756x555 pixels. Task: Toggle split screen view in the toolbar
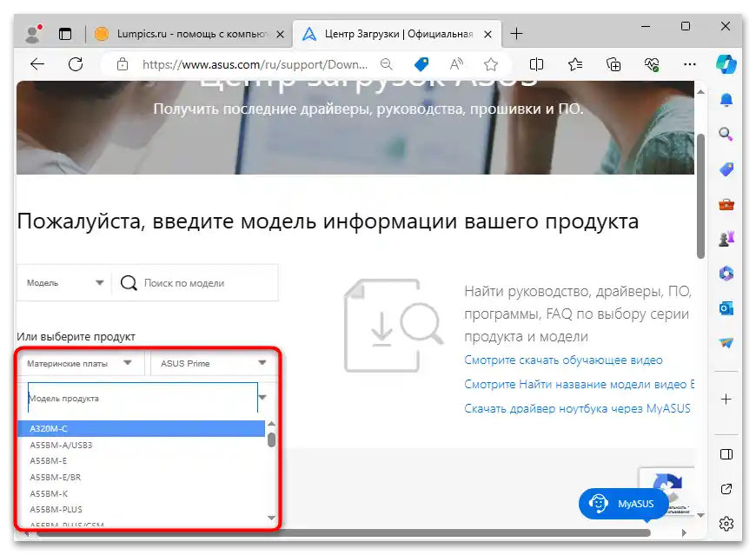[x=536, y=63]
